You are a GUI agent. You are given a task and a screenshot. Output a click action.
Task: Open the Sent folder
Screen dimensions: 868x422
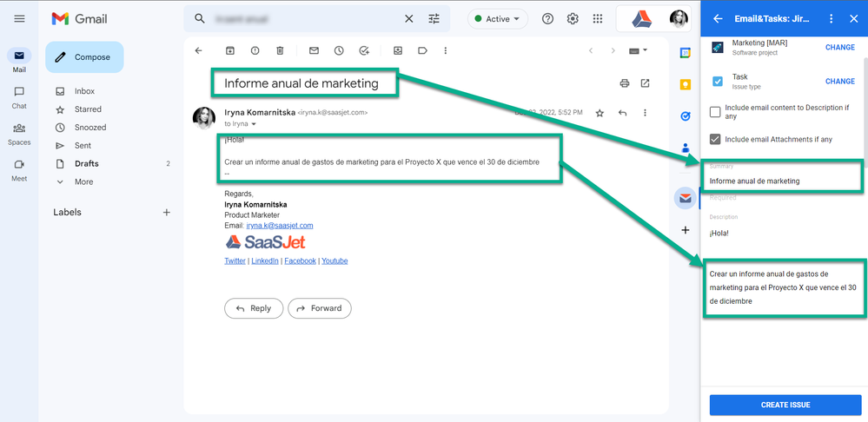coord(83,146)
